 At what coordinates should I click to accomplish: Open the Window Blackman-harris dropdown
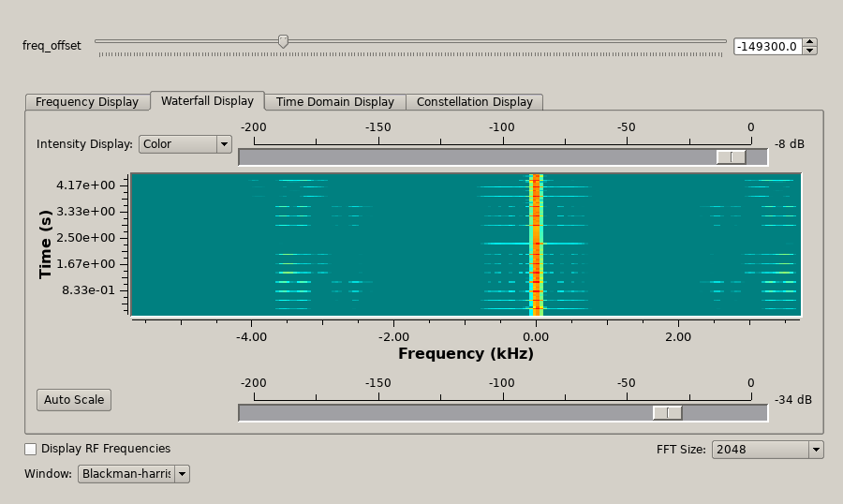click(x=133, y=474)
